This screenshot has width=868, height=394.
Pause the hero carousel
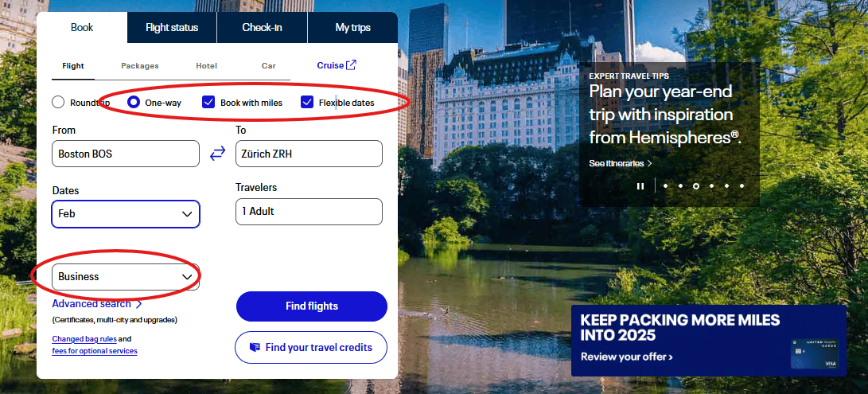pos(640,186)
